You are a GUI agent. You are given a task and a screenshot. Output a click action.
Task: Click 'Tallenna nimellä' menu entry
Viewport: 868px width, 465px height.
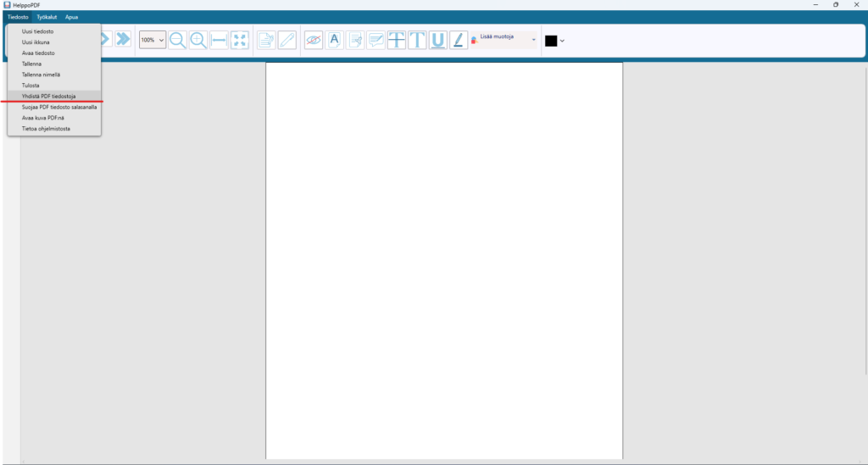54,75
